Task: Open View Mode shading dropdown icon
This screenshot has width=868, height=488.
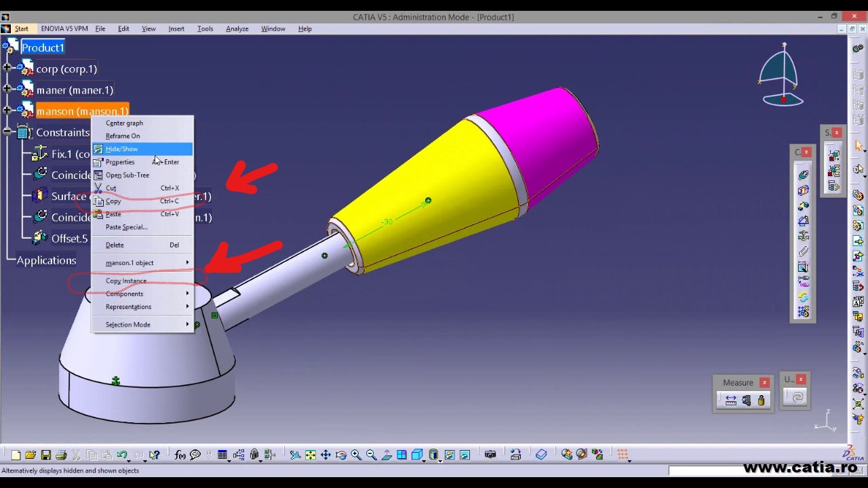Action: point(433,455)
